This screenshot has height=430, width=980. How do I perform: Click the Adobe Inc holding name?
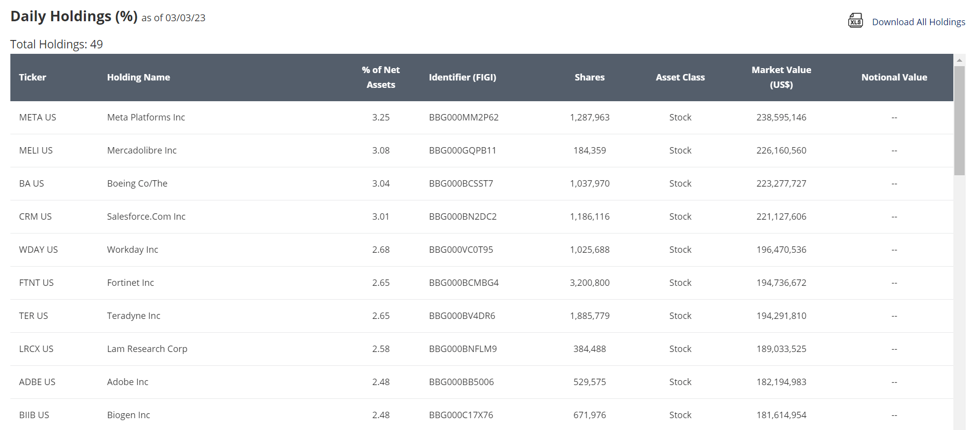(127, 382)
